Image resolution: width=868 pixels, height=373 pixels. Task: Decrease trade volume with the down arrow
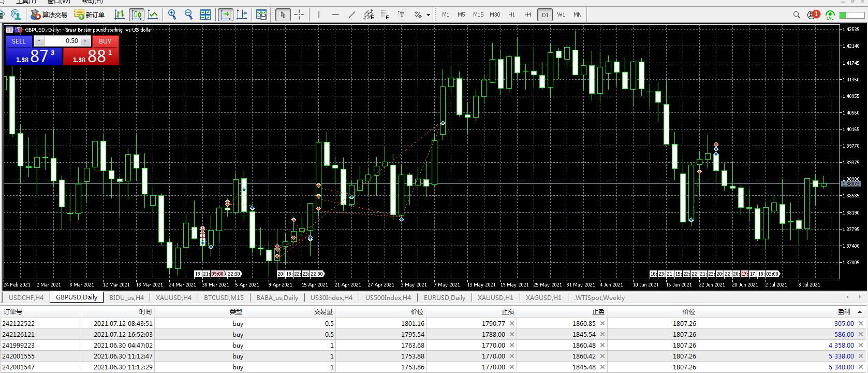39,41
